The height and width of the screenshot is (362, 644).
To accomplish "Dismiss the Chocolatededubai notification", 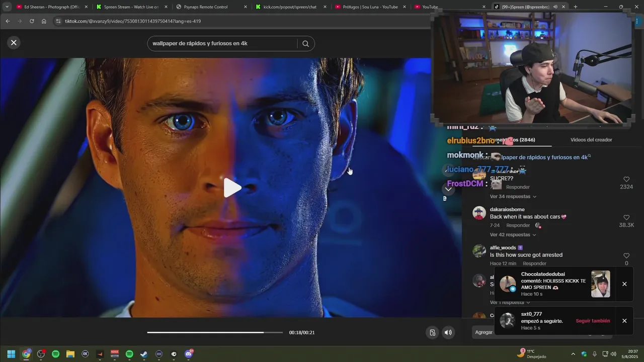I will pos(624,284).
